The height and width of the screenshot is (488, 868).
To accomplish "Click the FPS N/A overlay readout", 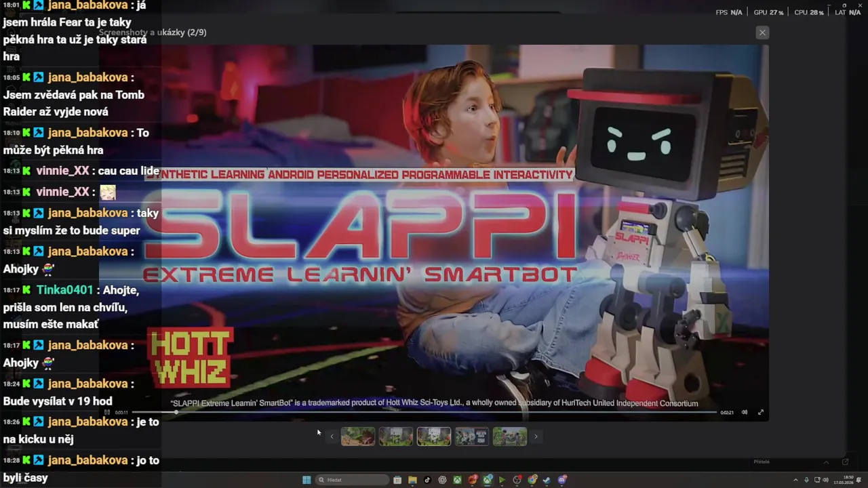I will point(729,12).
